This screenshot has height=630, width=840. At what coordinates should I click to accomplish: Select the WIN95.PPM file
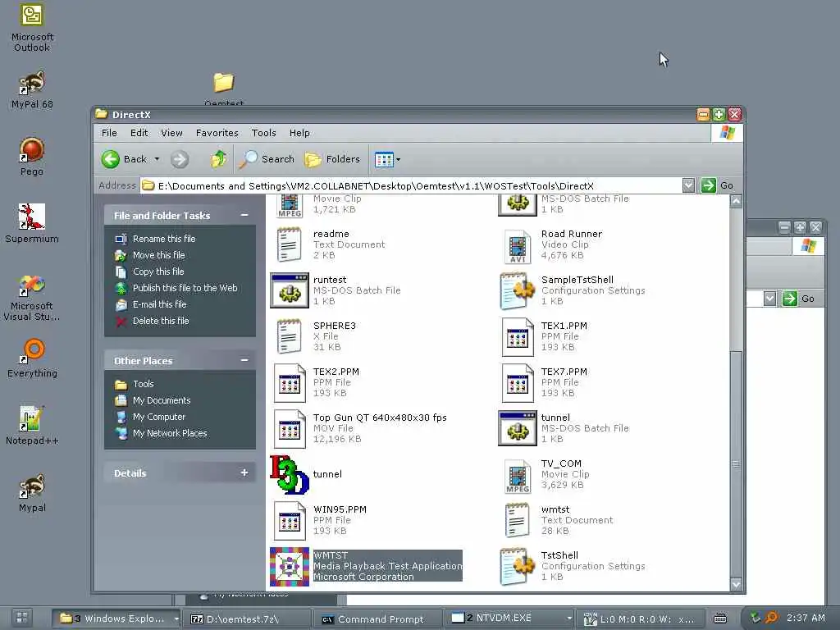(x=319, y=520)
